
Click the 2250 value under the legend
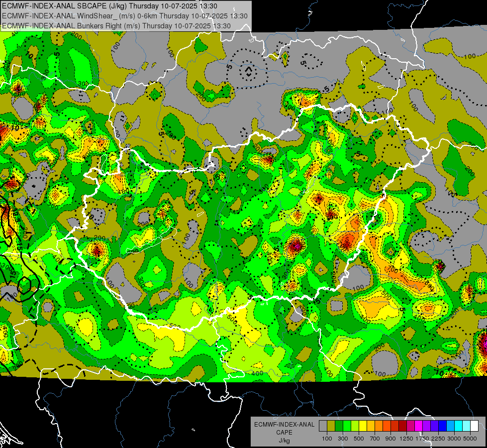(x=438, y=439)
